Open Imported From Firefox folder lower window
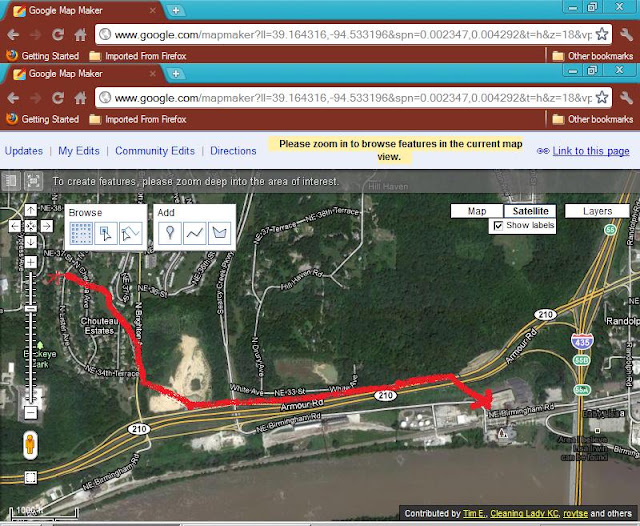This screenshot has width=640, height=526. 138,119
